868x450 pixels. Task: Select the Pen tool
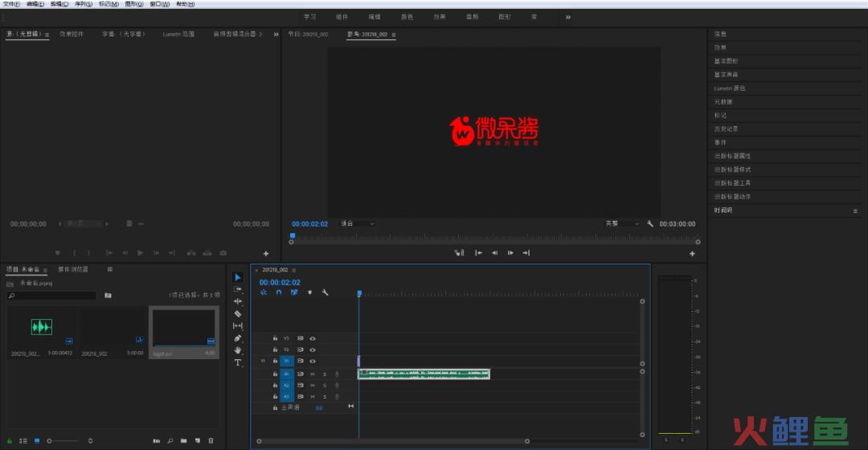[238, 338]
